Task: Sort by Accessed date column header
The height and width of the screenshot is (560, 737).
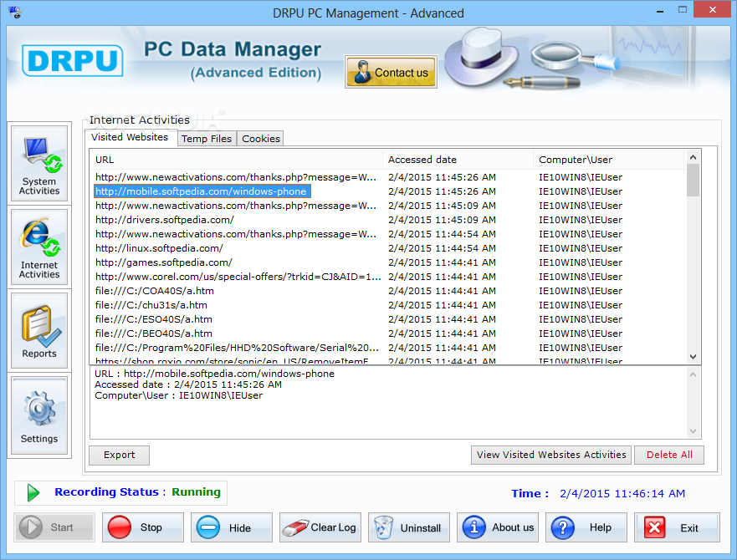Action: coord(458,160)
